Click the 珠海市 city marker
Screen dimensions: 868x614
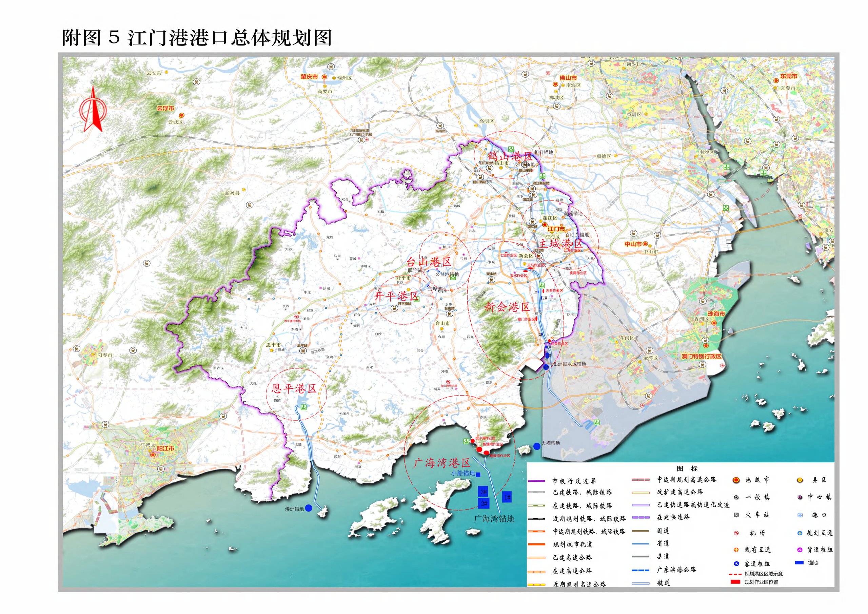pyautogui.click(x=714, y=323)
